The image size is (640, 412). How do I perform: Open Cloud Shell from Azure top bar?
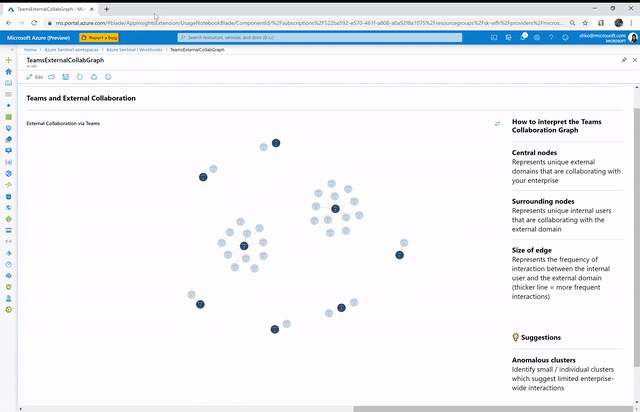(x=494, y=38)
